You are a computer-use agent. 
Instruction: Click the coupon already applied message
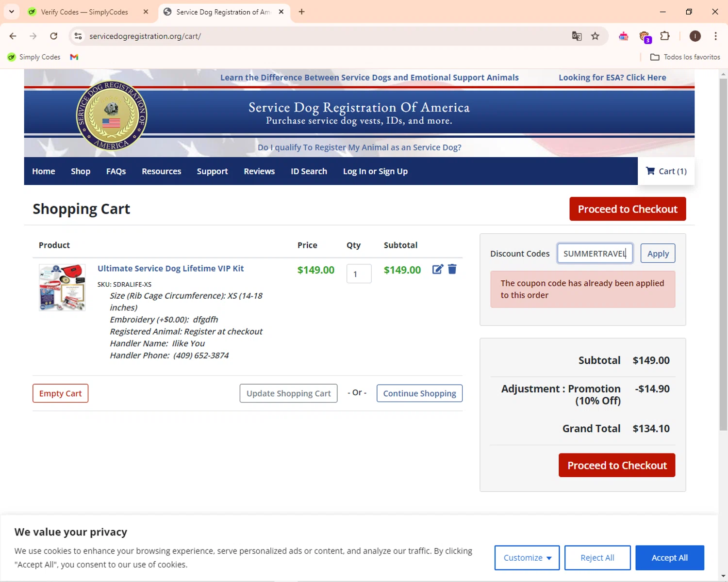coord(582,289)
